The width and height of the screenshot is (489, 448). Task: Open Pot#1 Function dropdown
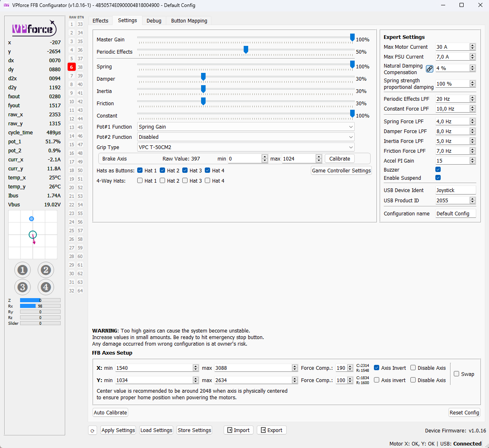coord(246,127)
